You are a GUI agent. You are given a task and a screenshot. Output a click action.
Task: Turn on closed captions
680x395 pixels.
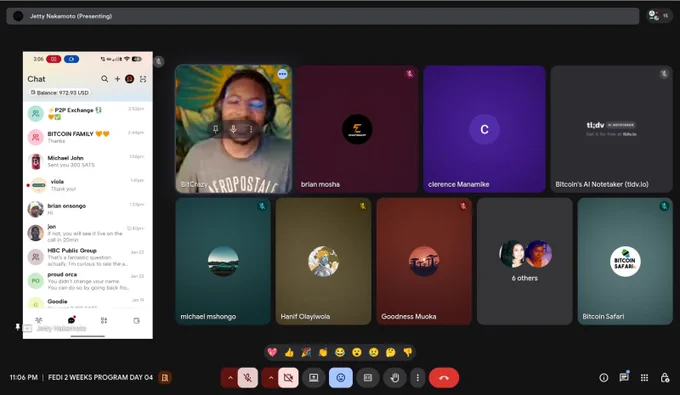click(x=368, y=378)
